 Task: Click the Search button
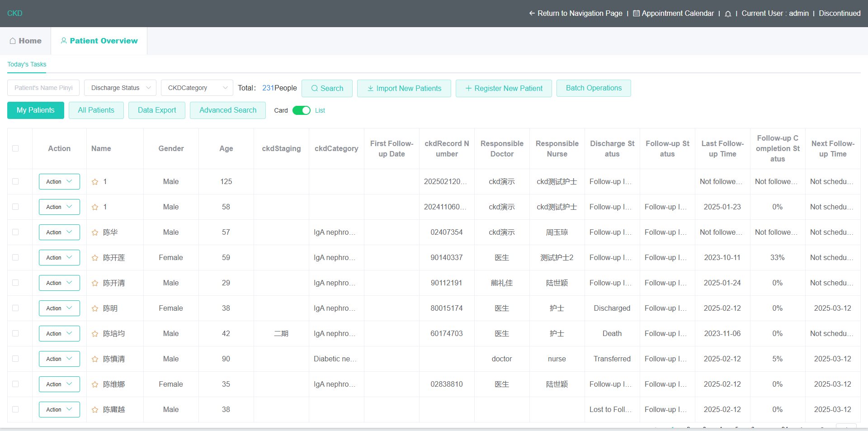(x=327, y=88)
